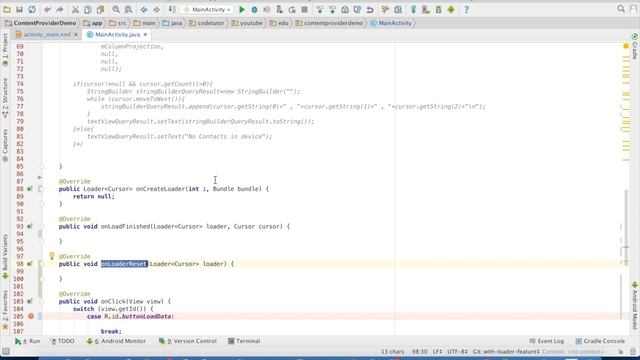Select the src breadcrumb folder
This screenshot has height=360, width=640.
pos(118,23)
